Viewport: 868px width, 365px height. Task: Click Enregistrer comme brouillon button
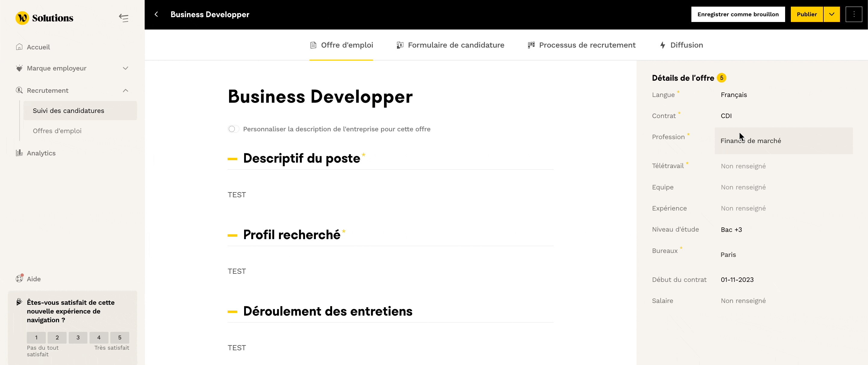pos(737,14)
